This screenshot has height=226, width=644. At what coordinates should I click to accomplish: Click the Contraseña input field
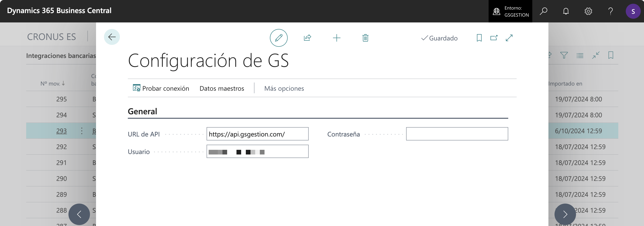(457, 134)
